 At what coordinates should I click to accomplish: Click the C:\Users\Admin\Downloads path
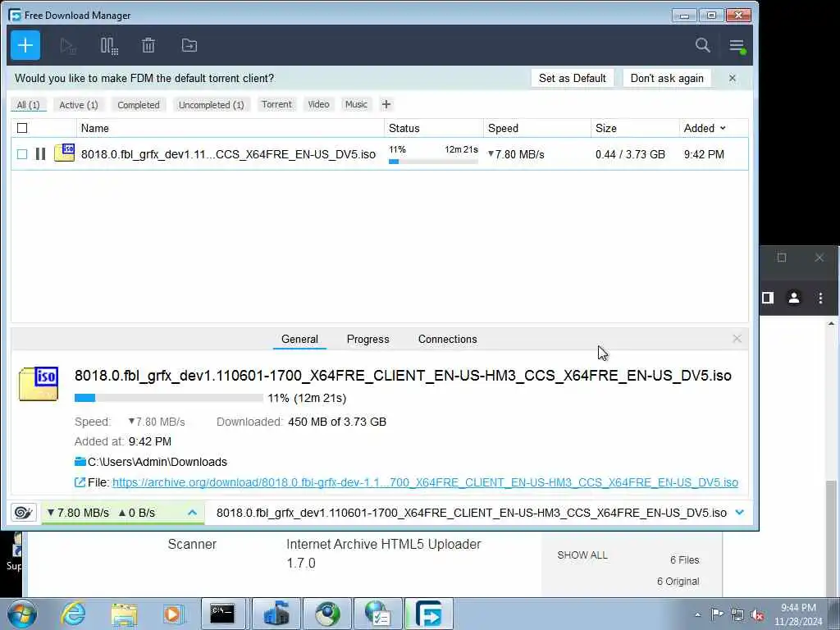[x=157, y=462]
